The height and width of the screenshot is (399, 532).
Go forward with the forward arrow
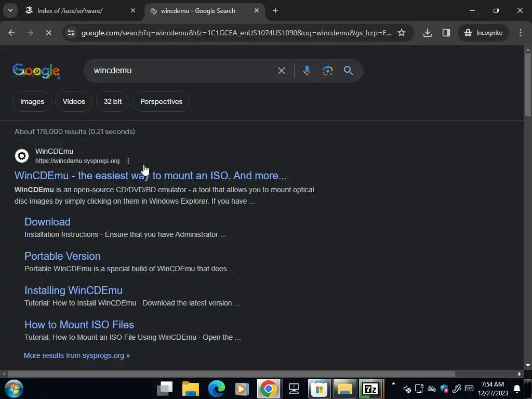[x=30, y=33]
